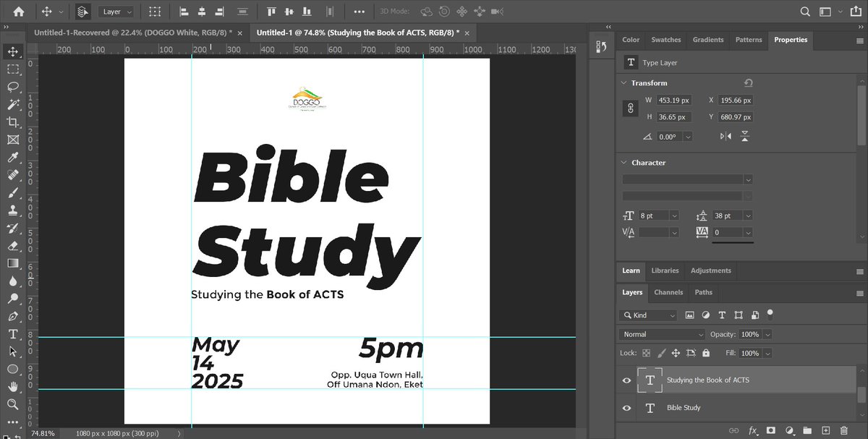The height and width of the screenshot is (439, 868).
Task: Toggle Lock all padlock
Action: [706, 353]
